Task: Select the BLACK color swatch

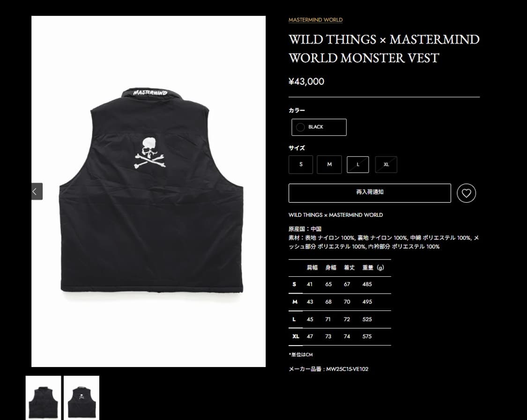Action: point(319,127)
